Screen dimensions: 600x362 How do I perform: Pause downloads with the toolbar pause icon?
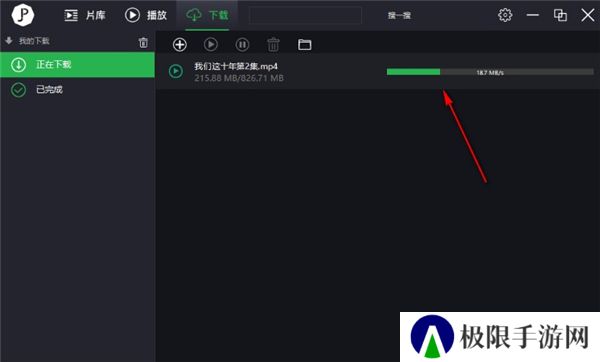[x=242, y=45]
